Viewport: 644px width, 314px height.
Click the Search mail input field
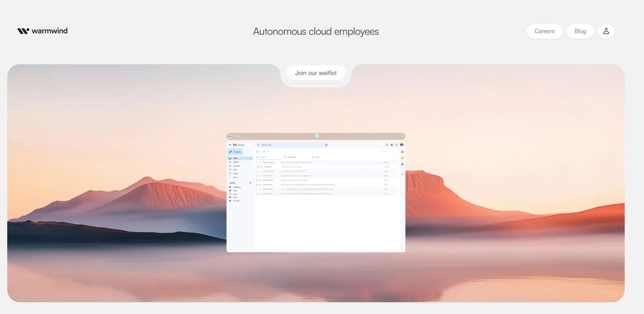tap(290, 145)
